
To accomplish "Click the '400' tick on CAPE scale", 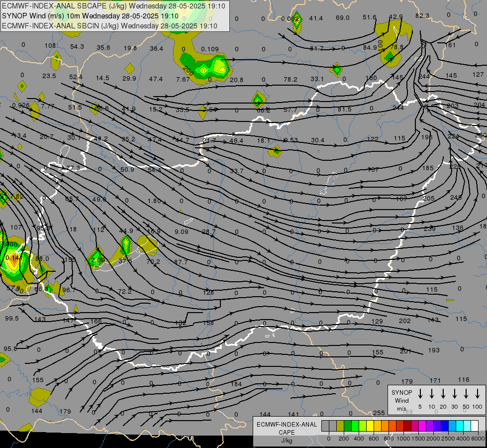I will [x=359, y=439].
